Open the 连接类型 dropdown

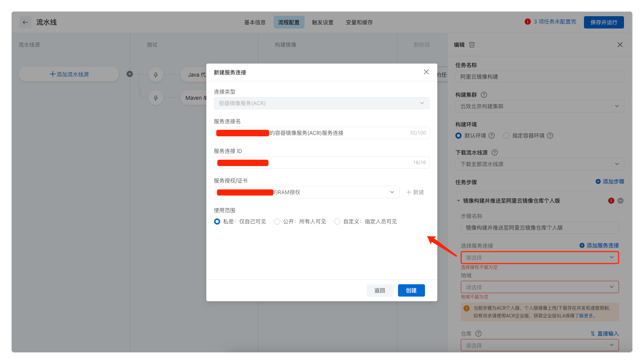pyautogui.click(x=322, y=103)
